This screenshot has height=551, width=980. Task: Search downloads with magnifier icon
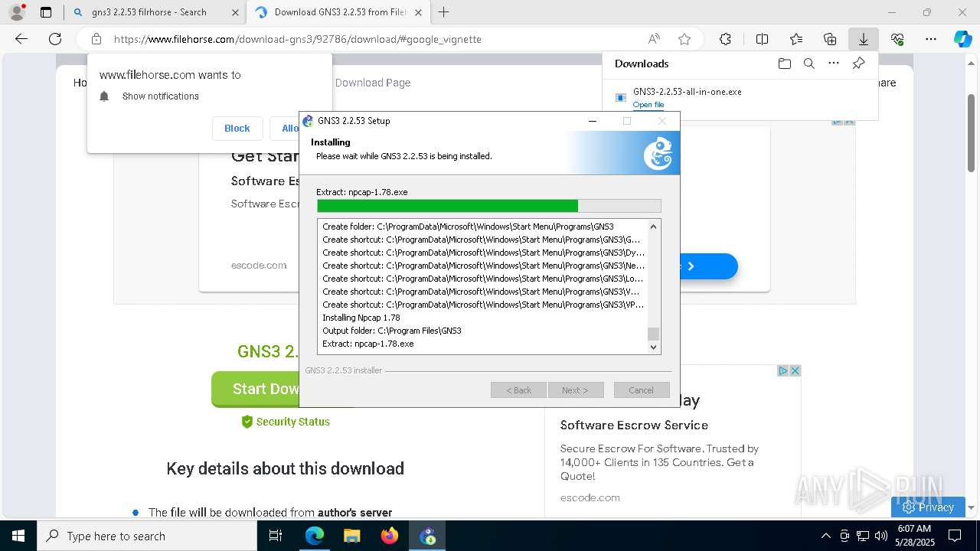coord(808,64)
